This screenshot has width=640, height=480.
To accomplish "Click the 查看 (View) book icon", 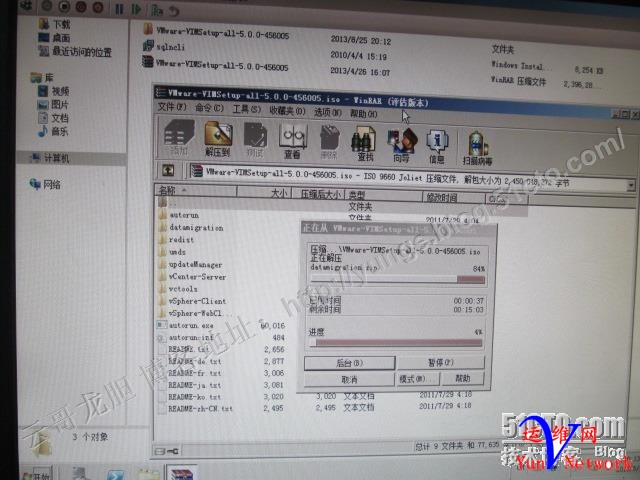I will pyautogui.click(x=292, y=140).
